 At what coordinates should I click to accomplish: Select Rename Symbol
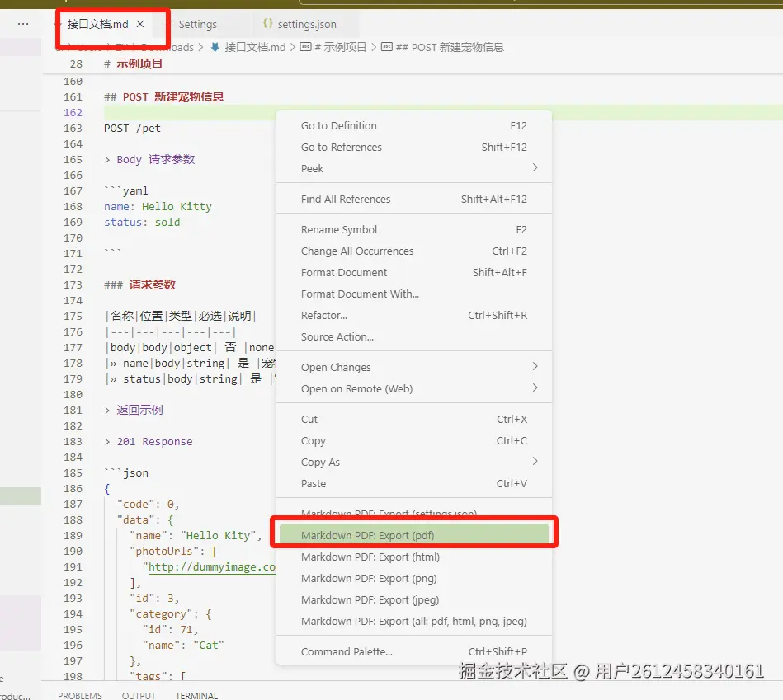414,229
